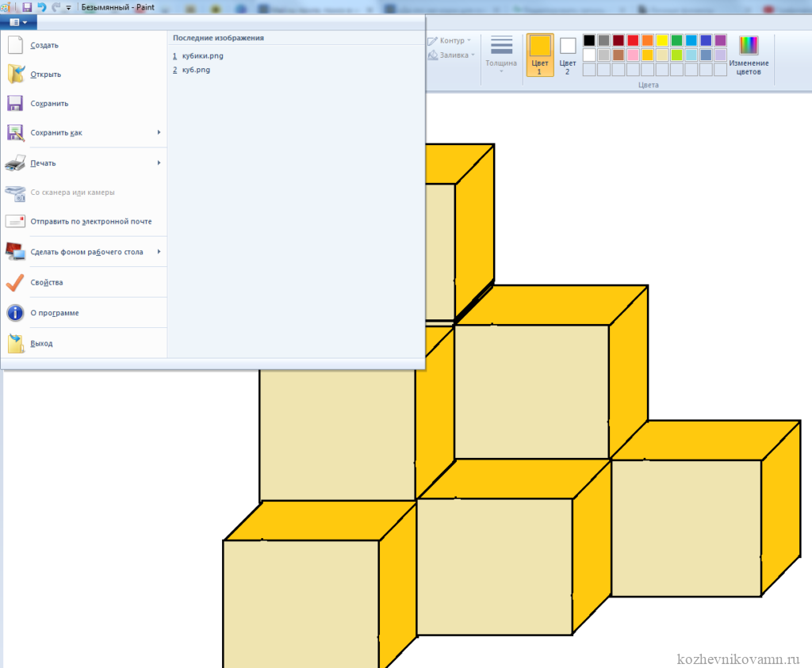This screenshot has width=812, height=668.
Task: Open recent image кубики.png
Action: pyautogui.click(x=203, y=55)
